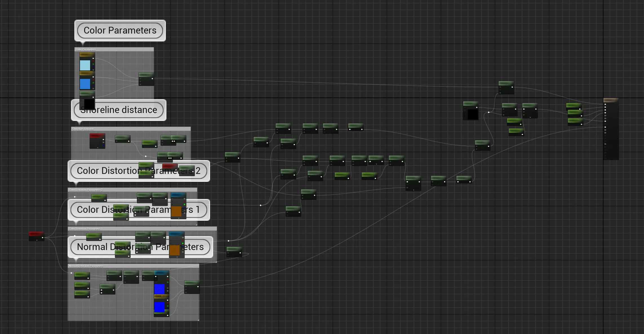644x334 pixels.
Task: Click the Color Distortion Parameters 2 comment bubble
Action: [x=139, y=171]
